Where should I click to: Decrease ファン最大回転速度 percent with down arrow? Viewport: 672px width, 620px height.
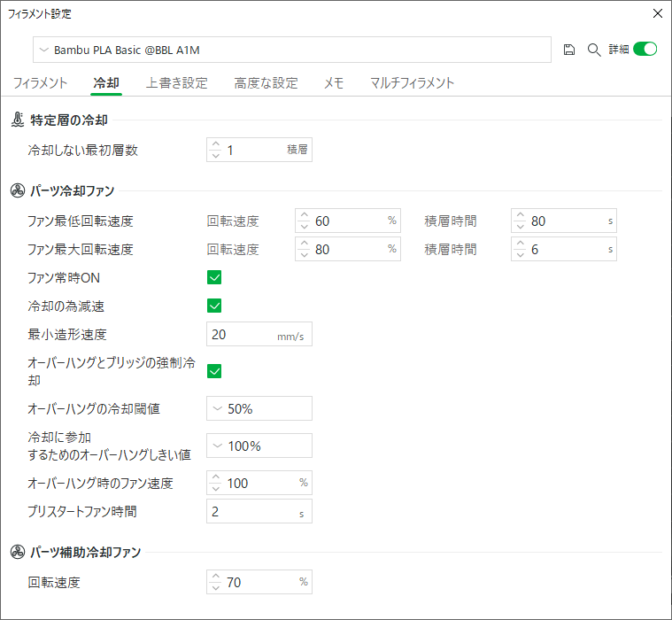coord(305,255)
